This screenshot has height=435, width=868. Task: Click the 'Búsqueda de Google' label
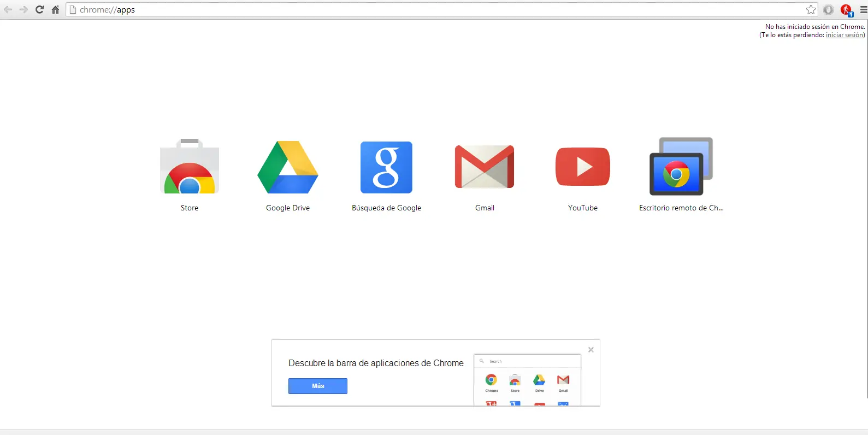[386, 208]
